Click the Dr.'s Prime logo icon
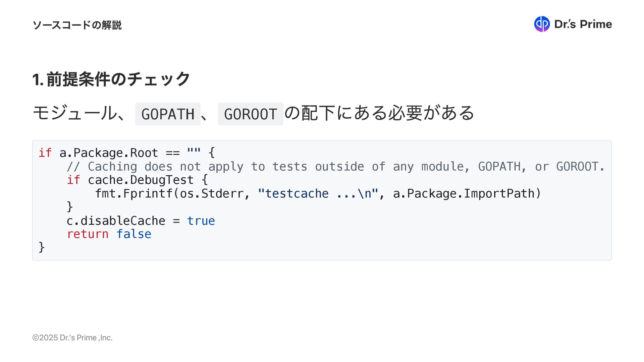 point(542,24)
